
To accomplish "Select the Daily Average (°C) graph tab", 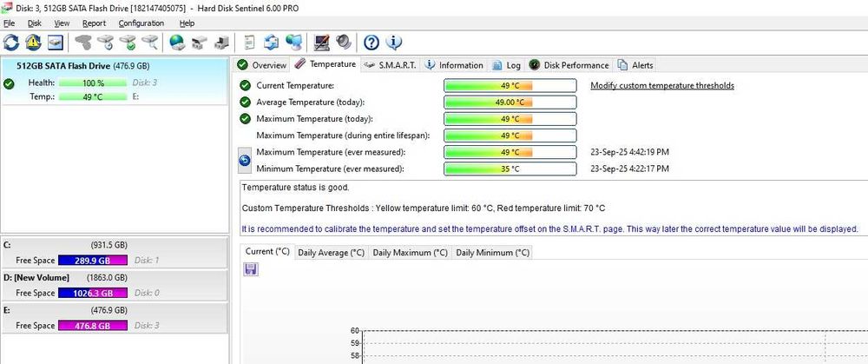I will click(331, 253).
